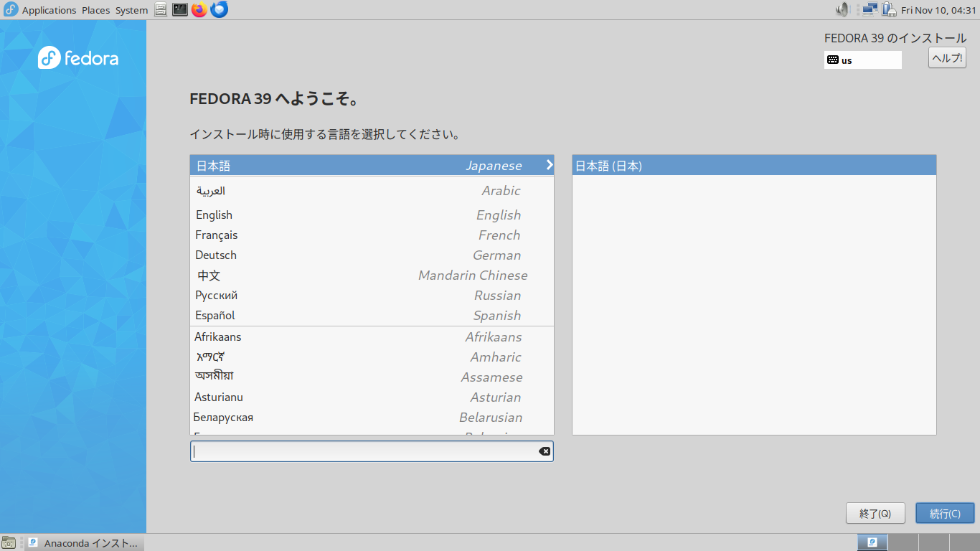This screenshot has height=551, width=980.
Task: Click the power/battery tray icon
Action: pyautogui.click(x=889, y=10)
